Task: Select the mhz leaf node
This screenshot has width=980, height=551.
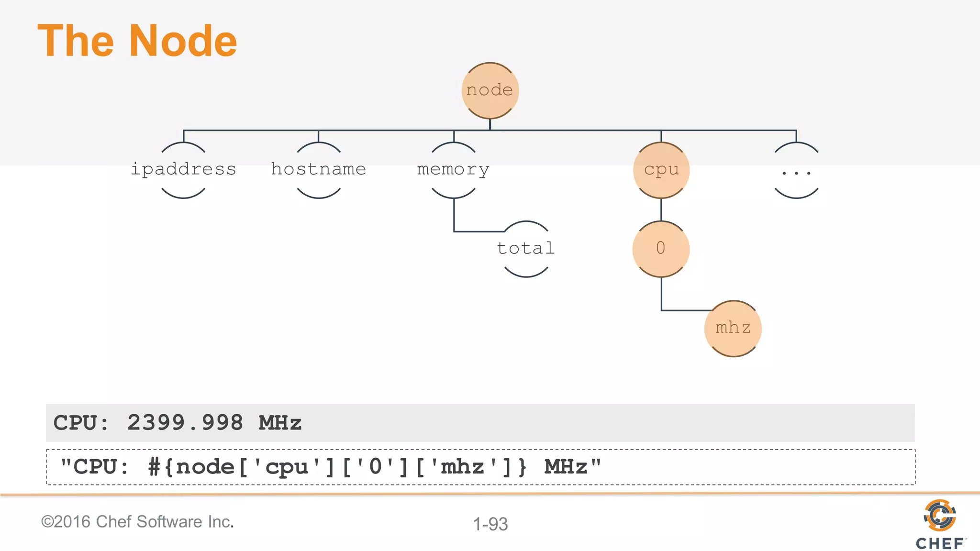Action: (x=733, y=329)
